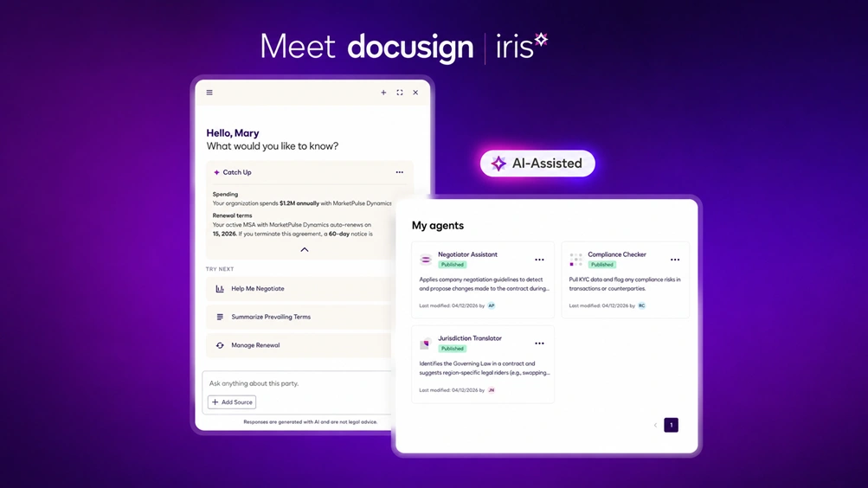Image resolution: width=868 pixels, height=488 pixels.
Task: Close the Iris chat panel
Action: [415, 93]
